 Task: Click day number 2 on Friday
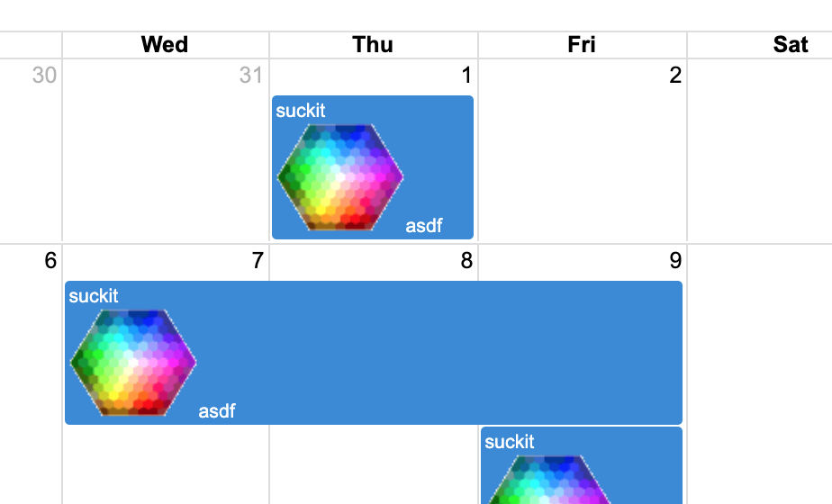pyautogui.click(x=674, y=76)
